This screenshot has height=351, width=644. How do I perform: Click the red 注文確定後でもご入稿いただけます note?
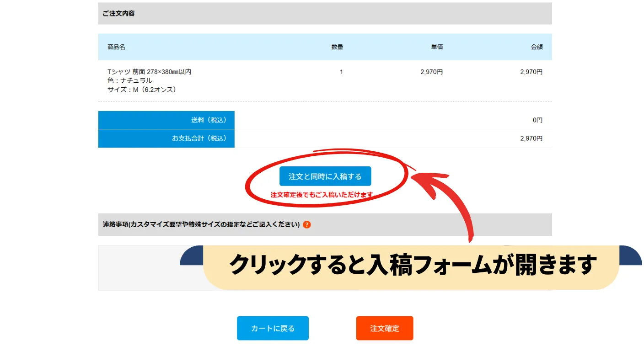(322, 195)
